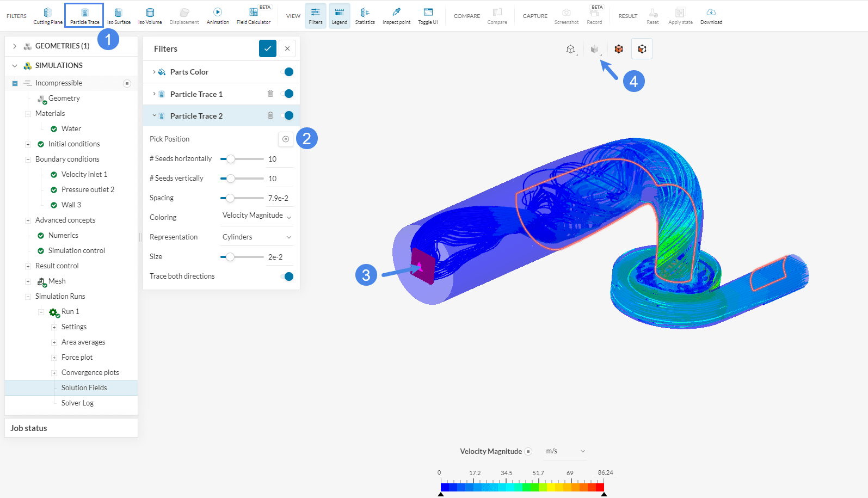The image size is (868, 498).
Task: Toggle Parts Color filter visibility
Action: click(x=288, y=72)
